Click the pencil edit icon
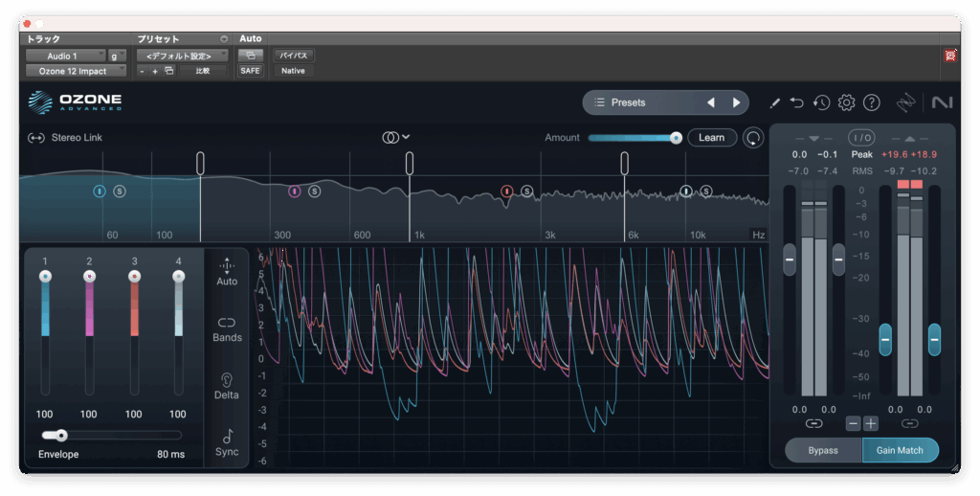Screen dimensions: 980x496 point(774,102)
